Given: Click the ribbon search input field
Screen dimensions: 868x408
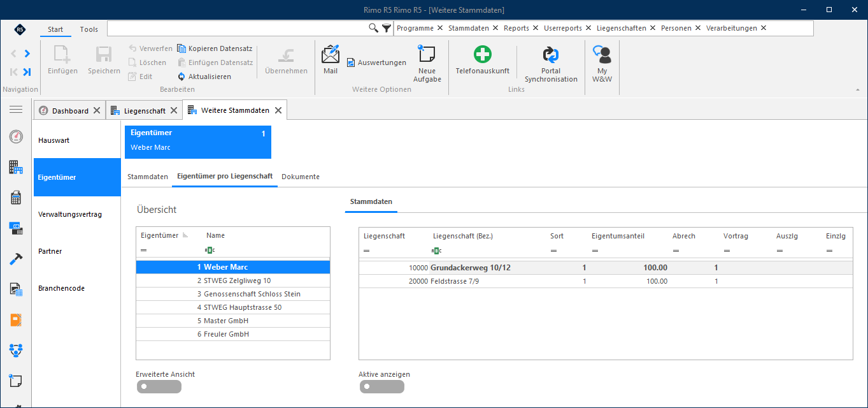Looking at the screenshot, I should 238,28.
